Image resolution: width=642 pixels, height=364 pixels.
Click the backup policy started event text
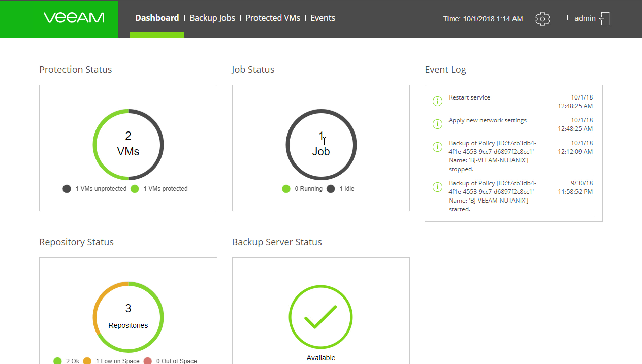coord(492,196)
